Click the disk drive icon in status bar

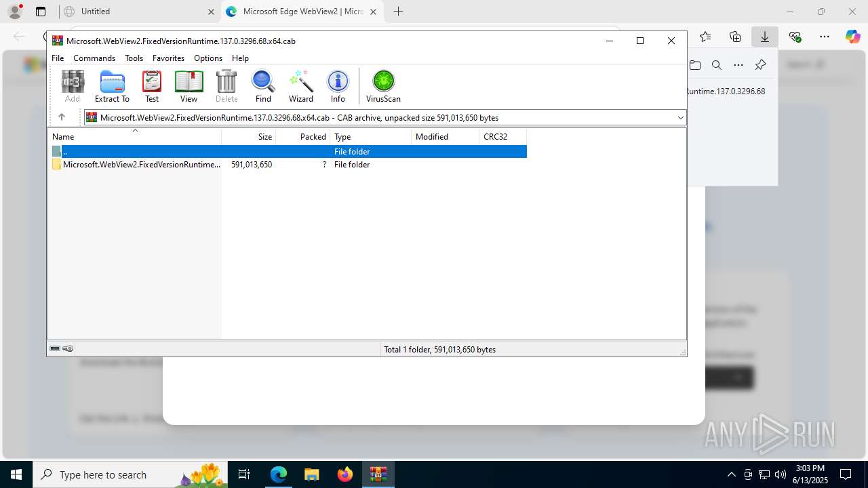pos(55,349)
